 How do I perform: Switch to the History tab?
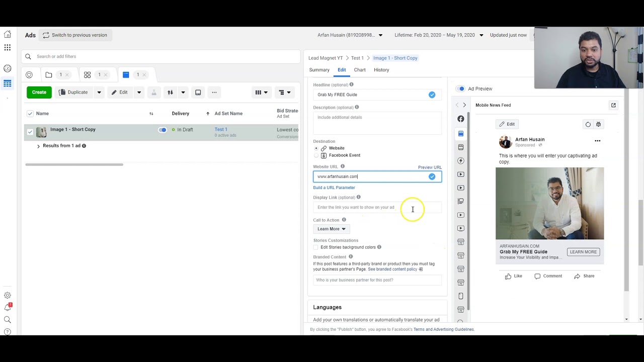click(x=381, y=70)
